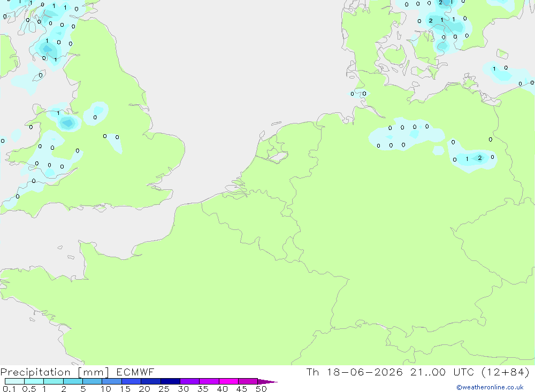Click the above-50 mm legend arrow tip
Viewport: 535px width, 392px height.
click(267, 382)
